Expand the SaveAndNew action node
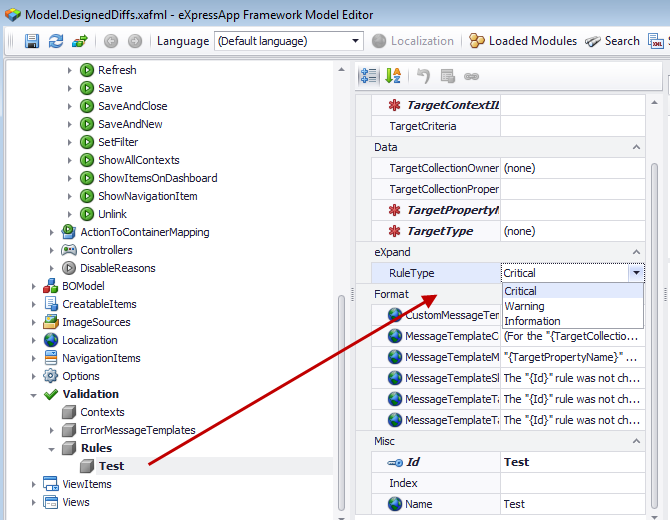Screen dimensions: 670x520 [x=70, y=124]
